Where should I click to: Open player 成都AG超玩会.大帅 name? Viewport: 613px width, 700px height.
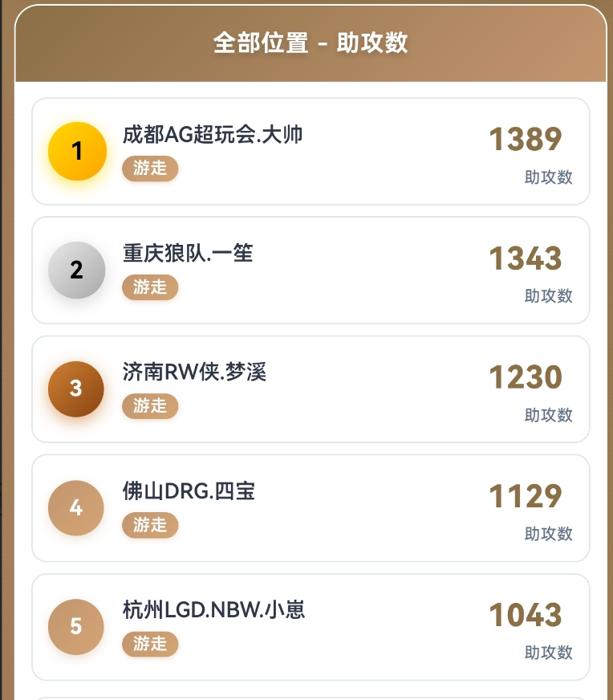click(213, 134)
